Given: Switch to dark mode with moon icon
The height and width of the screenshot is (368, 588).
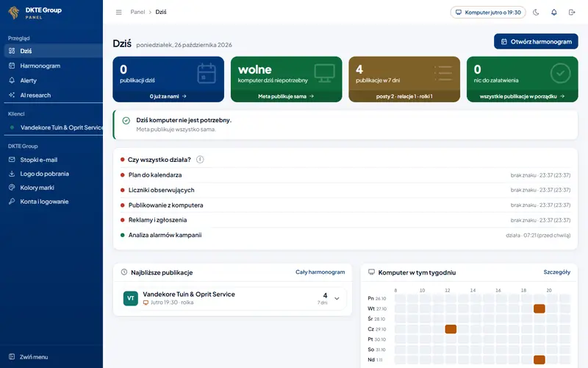Looking at the screenshot, I should (536, 13).
